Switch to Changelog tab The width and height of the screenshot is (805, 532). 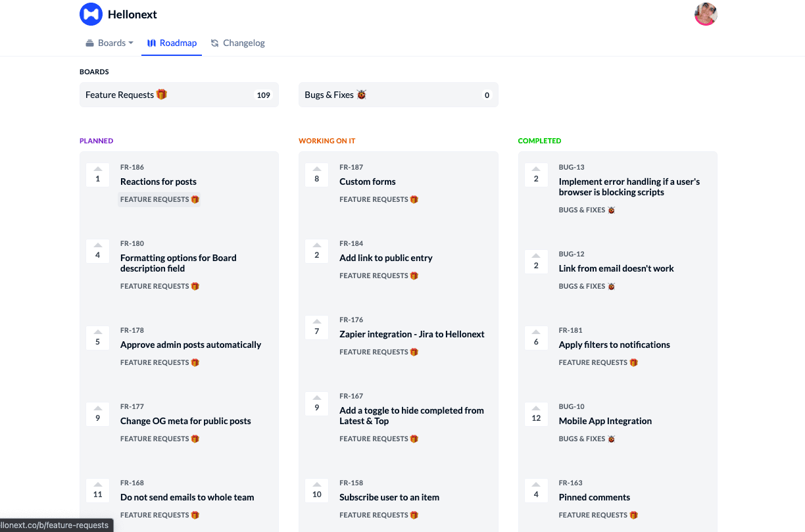237,43
